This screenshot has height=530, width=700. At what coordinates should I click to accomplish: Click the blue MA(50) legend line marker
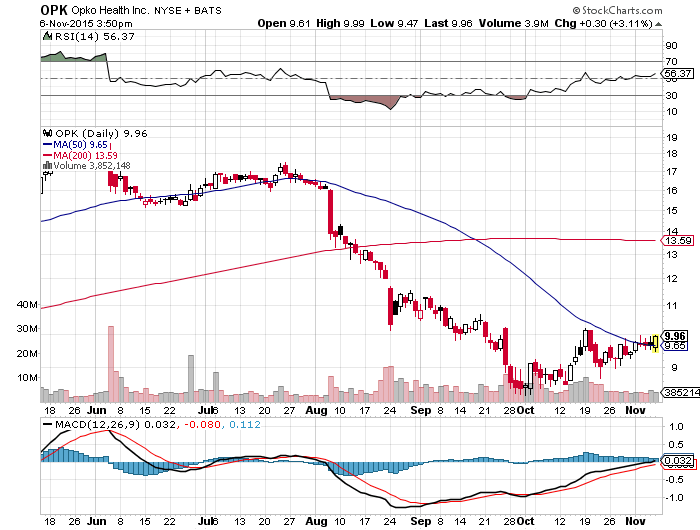click(x=47, y=145)
